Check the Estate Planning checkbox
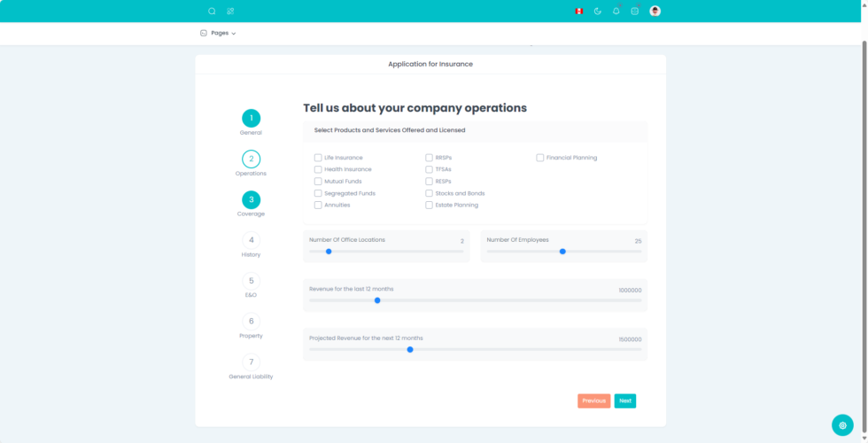This screenshot has width=868, height=443. pyautogui.click(x=429, y=205)
